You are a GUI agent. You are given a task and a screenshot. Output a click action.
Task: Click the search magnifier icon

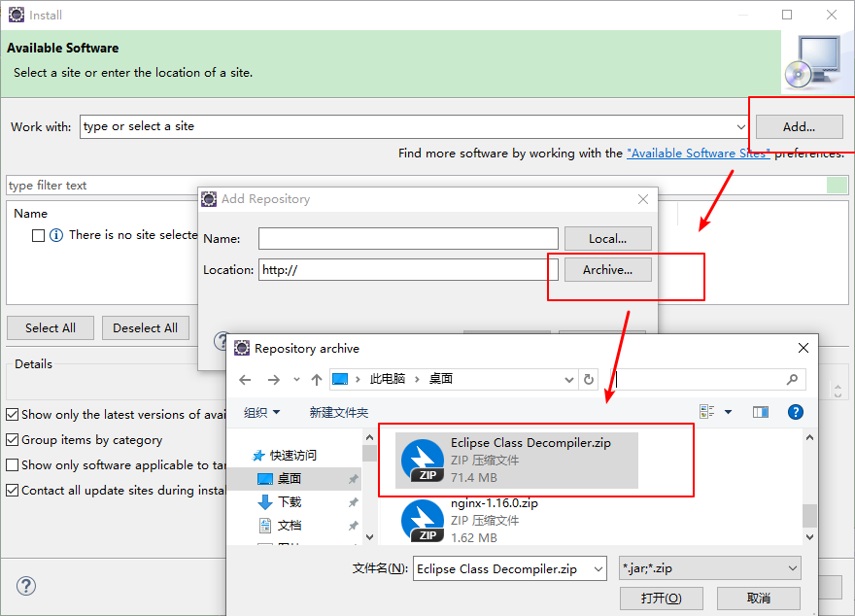point(792,379)
